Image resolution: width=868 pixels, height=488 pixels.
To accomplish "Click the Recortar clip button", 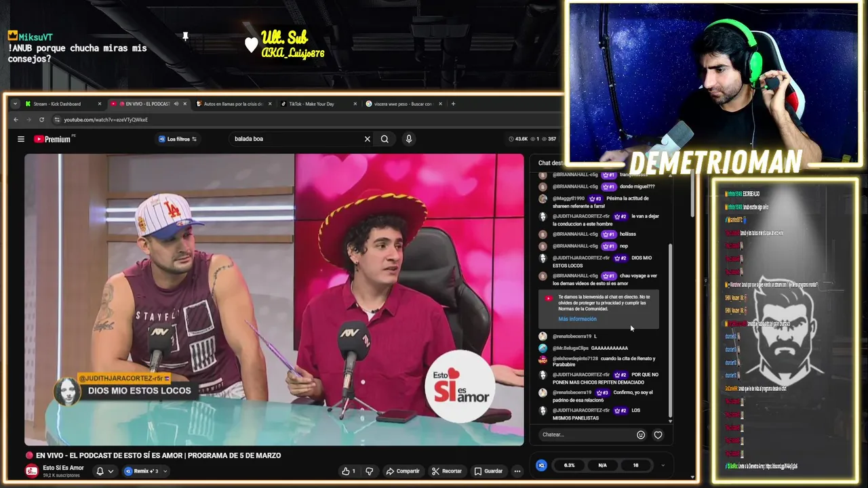I will (x=447, y=471).
